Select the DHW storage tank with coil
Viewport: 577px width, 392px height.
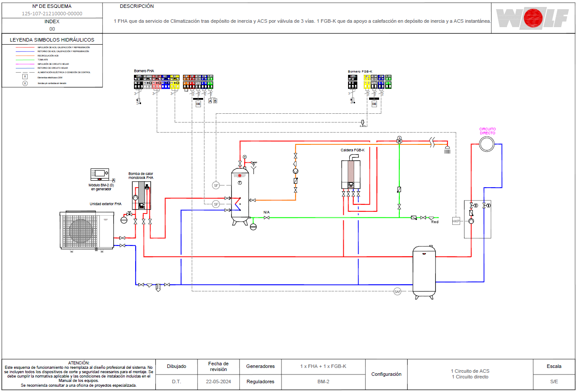(240, 196)
